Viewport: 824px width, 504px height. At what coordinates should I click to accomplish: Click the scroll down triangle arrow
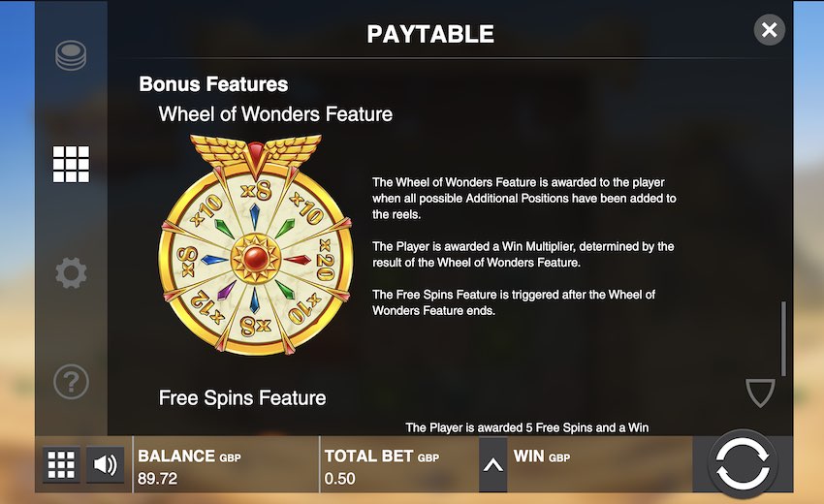coord(760,393)
